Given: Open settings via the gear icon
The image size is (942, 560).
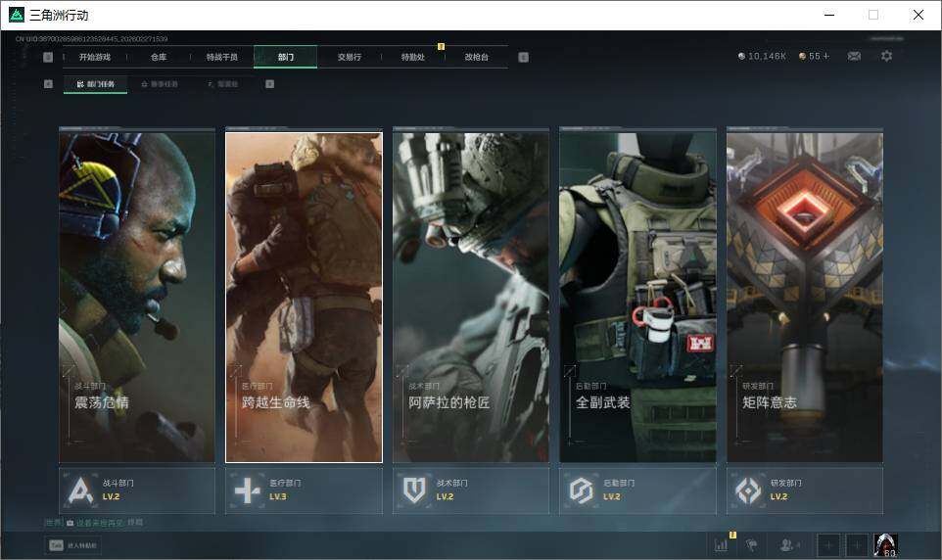Looking at the screenshot, I should point(886,56).
